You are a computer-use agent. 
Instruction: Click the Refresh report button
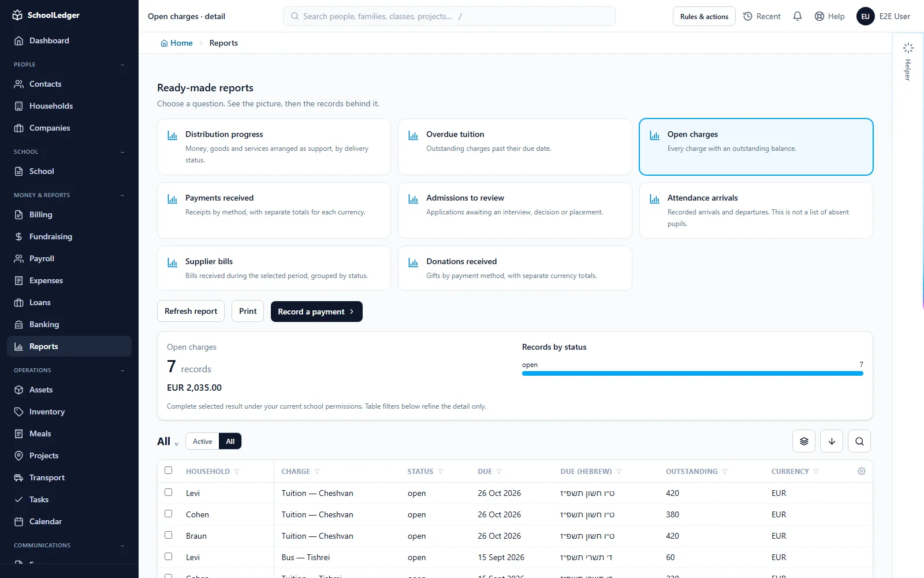(x=191, y=311)
